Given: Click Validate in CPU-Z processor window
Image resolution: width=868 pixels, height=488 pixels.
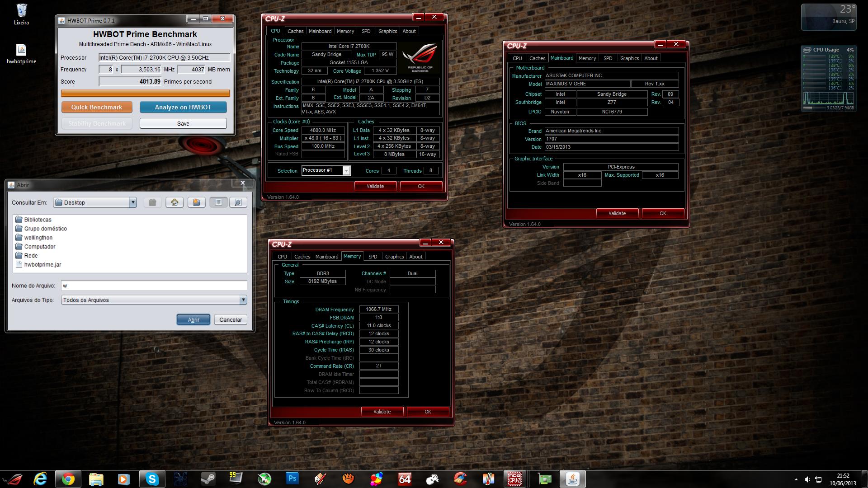Looking at the screenshot, I should [x=375, y=186].
